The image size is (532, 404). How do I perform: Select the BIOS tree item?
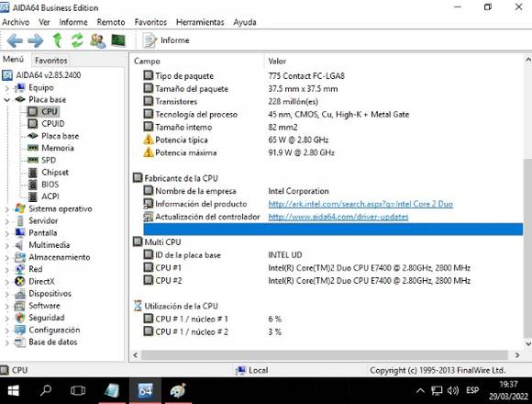click(50, 185)
